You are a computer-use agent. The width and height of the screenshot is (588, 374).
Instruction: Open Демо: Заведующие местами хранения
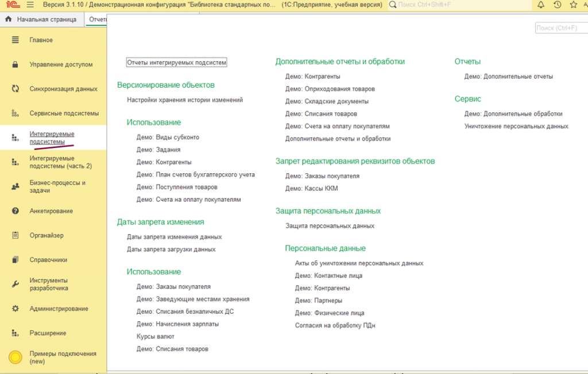point(193,299)
